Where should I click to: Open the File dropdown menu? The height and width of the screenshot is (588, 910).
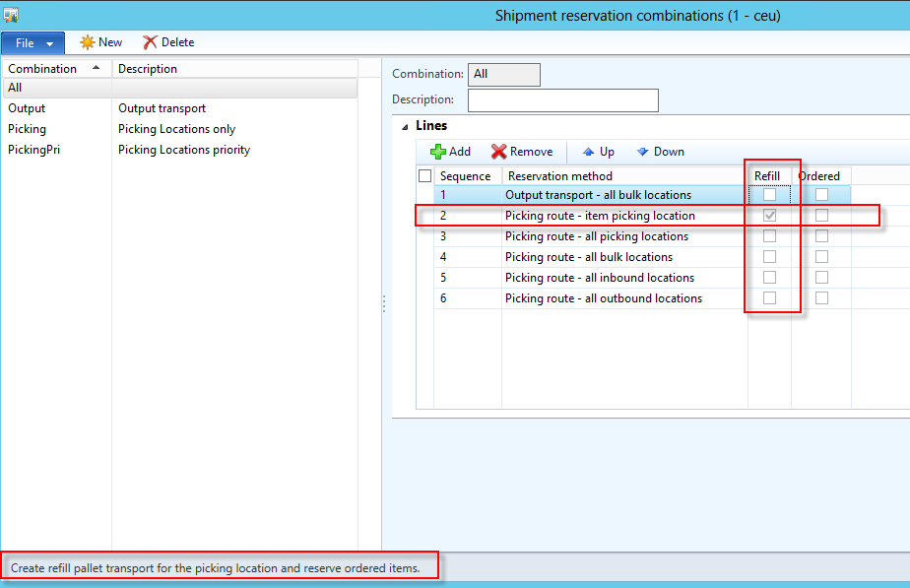pyautogui.click(x=33, y=43)
